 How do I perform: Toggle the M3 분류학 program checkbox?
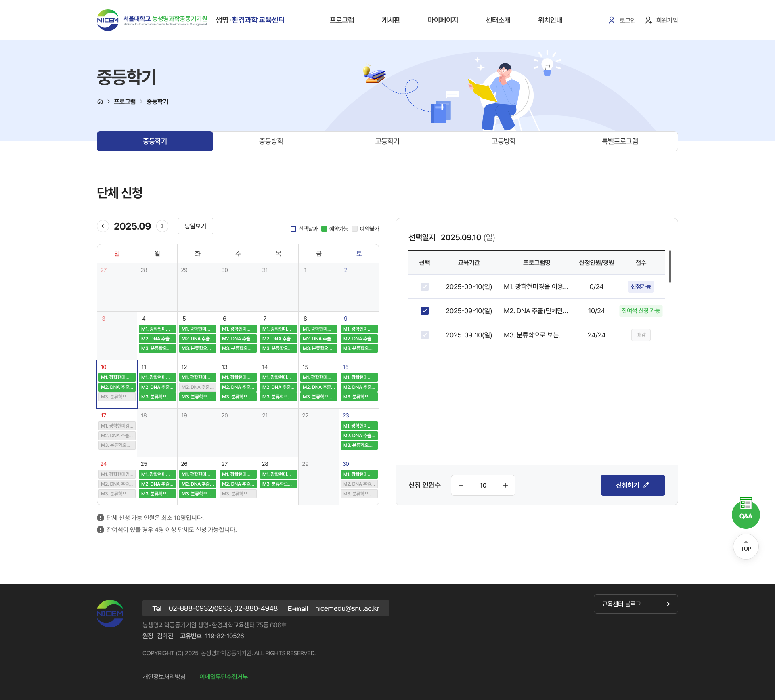[424, 335]
